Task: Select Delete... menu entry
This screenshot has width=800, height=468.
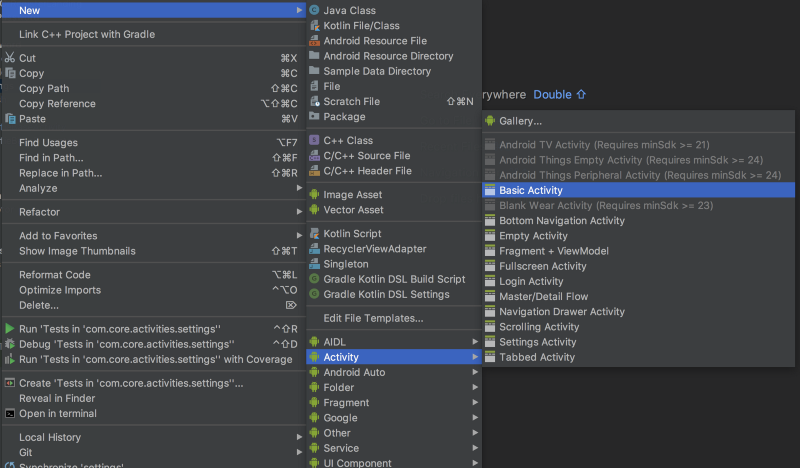Action: pos(154,305)
